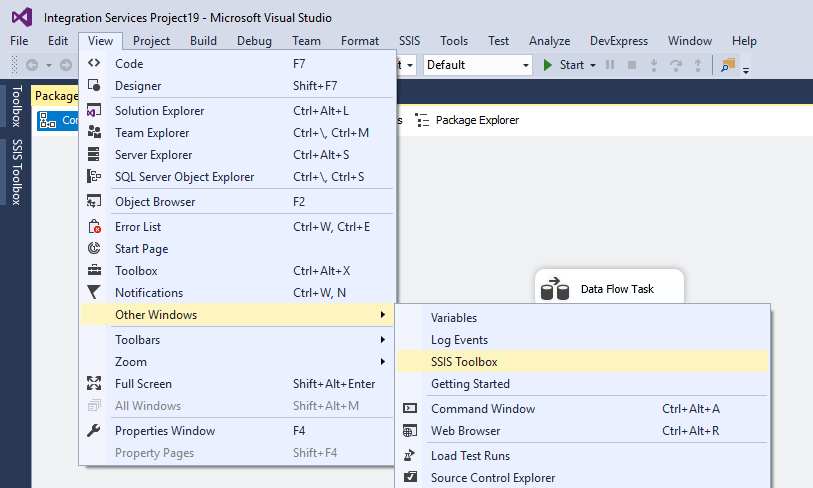Open the Window menu
The width and height of the screenshot is (813, 488).
coord(690,41)
